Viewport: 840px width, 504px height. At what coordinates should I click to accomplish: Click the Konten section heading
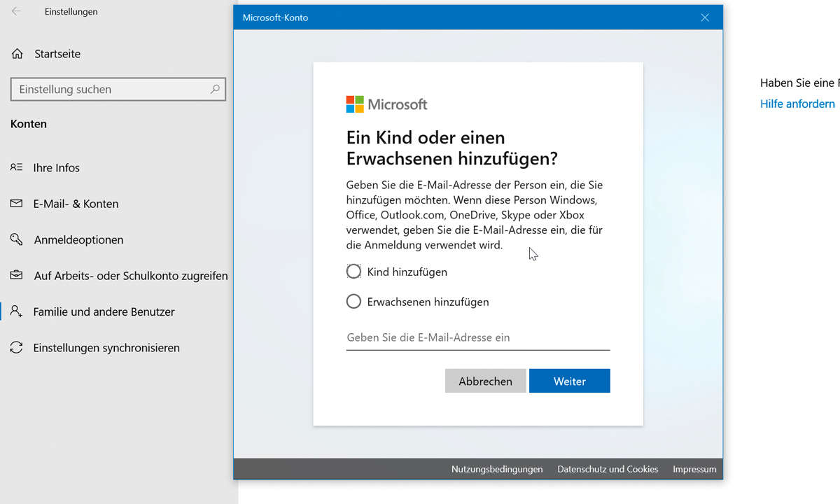(29, 124)
